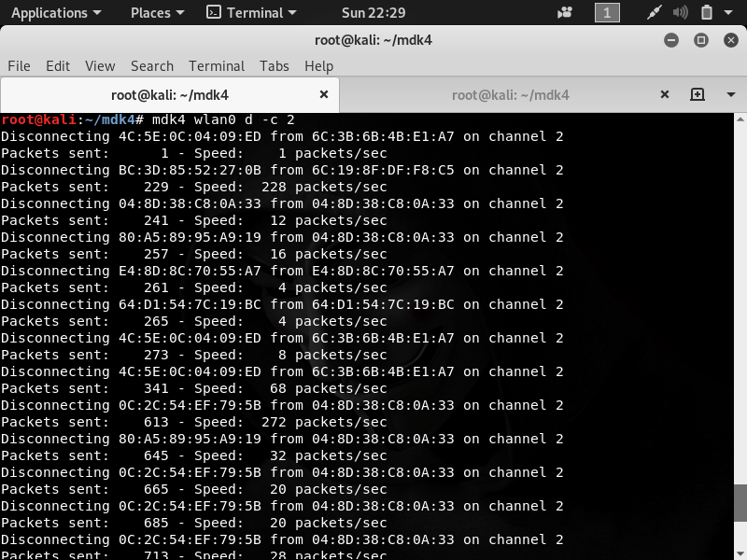Click the Sun 22:29 clock
The width and height of the screenshot is (747, 560).
[x=373, y=13]
